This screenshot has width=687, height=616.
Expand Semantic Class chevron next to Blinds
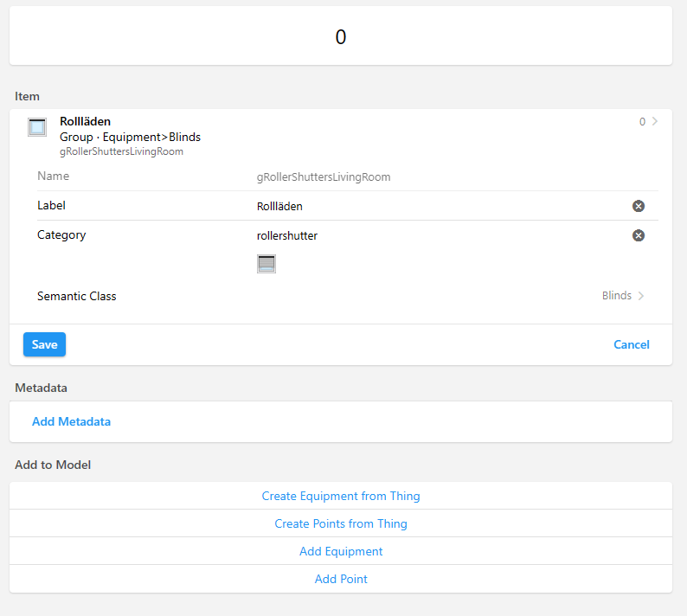click(x=641, y=296)
